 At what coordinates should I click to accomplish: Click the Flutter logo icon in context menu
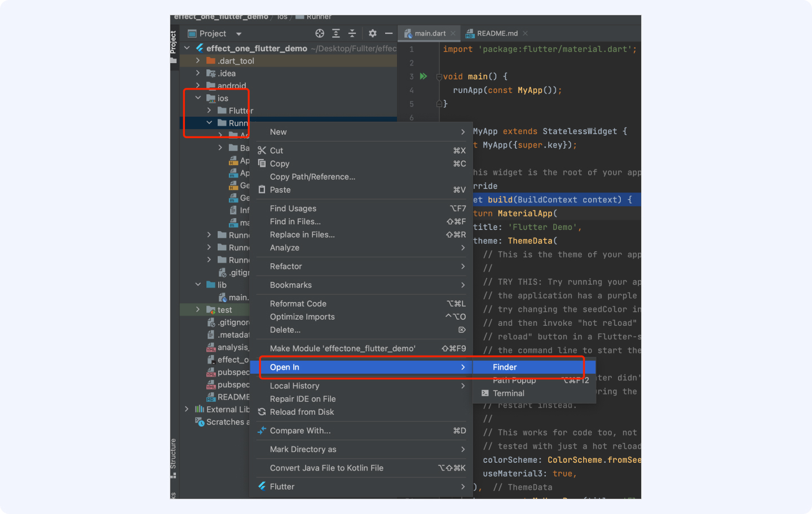coord(262,486)
